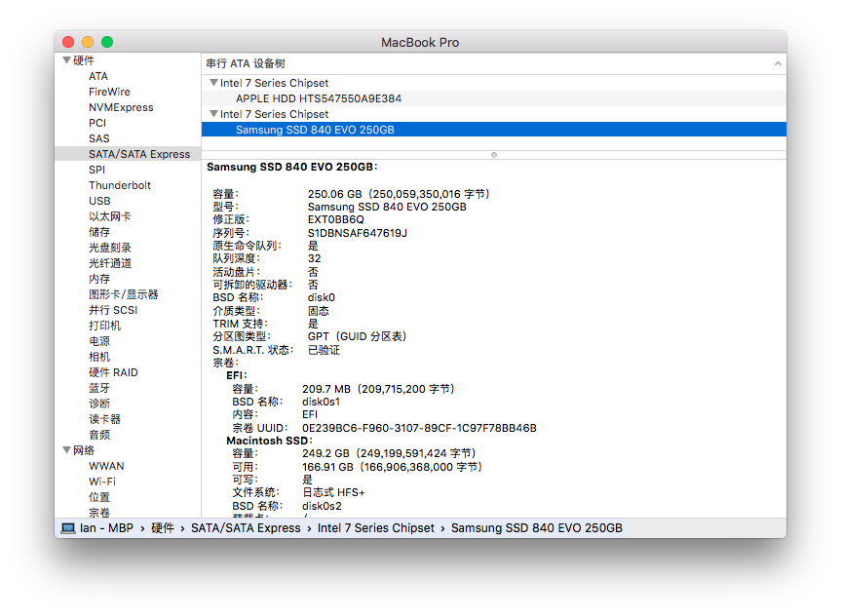Click the partition map value GPT（GUID 分区表）

[x=357, y=336]
